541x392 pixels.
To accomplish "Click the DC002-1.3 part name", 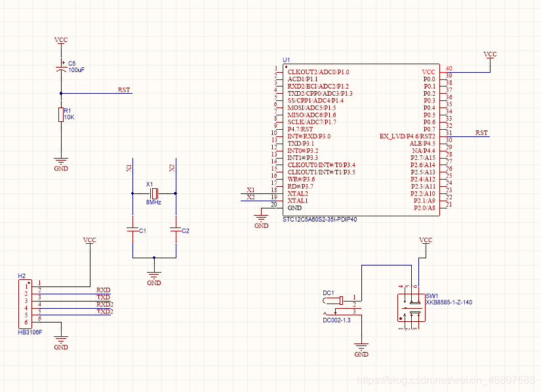I will pos(336,321).
